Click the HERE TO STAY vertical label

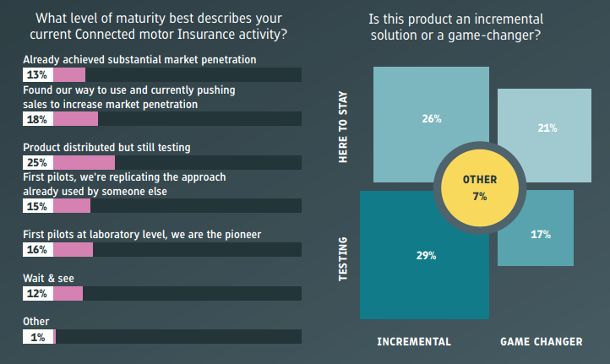[x=343, y=128]
